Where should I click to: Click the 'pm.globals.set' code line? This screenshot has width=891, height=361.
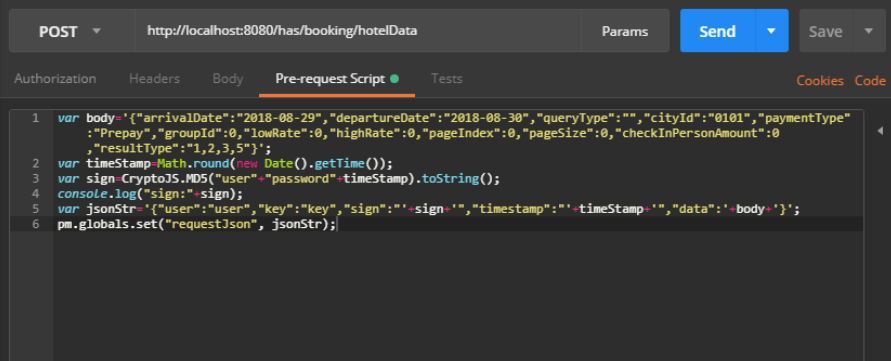coord(197,225)
